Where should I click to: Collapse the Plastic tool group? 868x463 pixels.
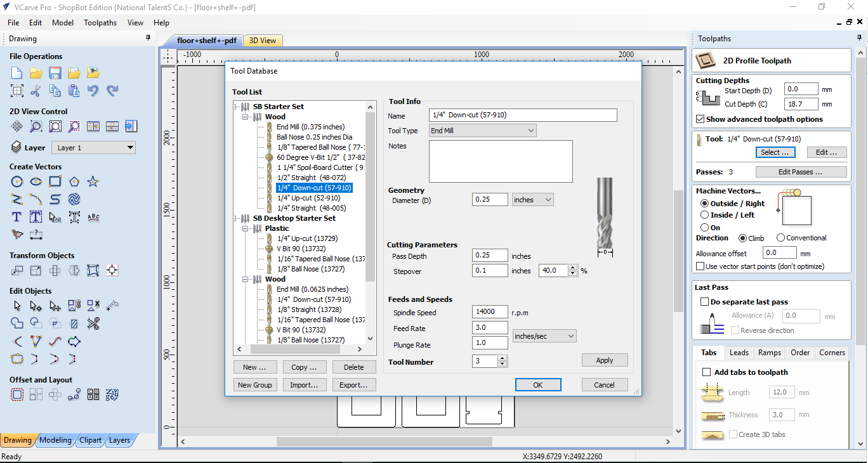pyautogui.click(x=246, y=228)
